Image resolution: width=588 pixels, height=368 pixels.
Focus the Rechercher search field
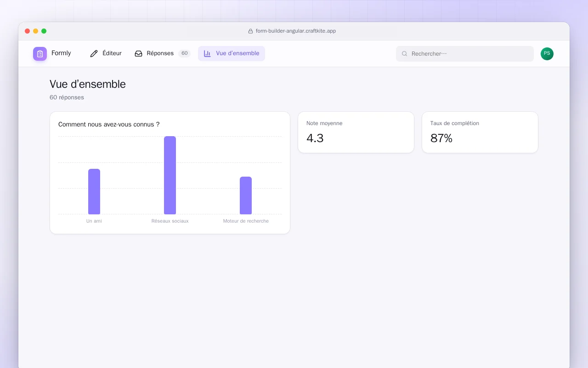coord(465,54)
